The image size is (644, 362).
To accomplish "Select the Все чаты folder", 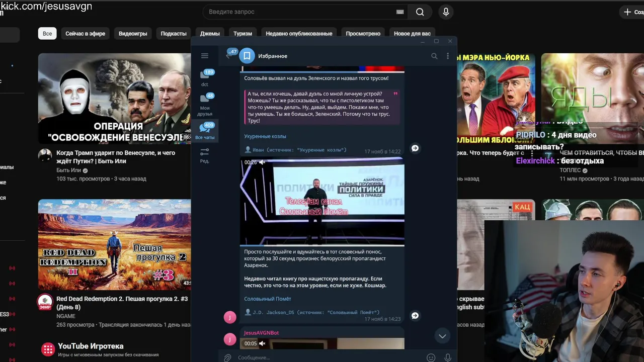I will pyautogui.click(x=205, y=131).
